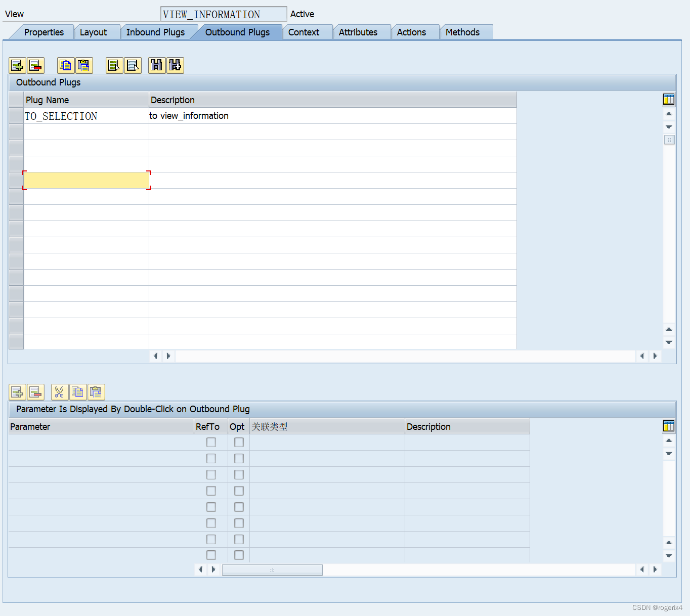
Task: Click the Parameter column header
Action: point(101,427)
